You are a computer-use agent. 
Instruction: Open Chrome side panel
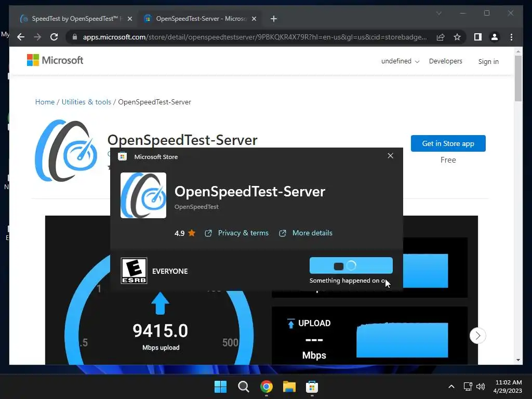pyautogui.click(x=478, y=37)
